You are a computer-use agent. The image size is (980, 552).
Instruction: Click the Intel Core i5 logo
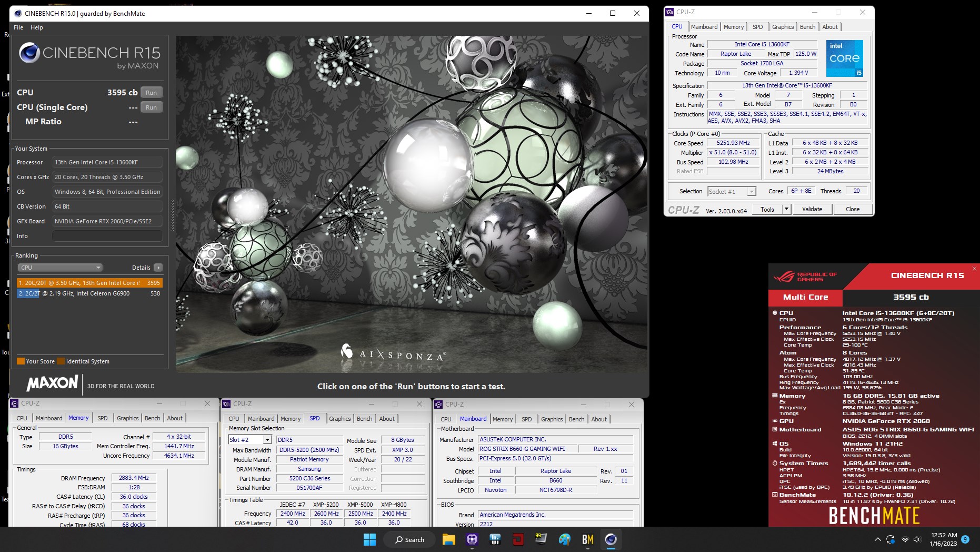[x=845, y=58]
